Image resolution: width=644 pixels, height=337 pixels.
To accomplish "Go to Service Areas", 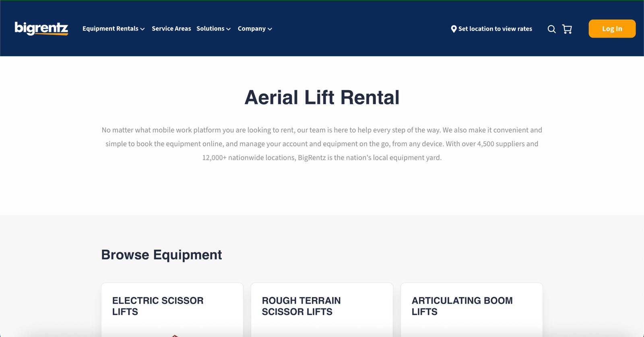I will click(x=171, y=29).
